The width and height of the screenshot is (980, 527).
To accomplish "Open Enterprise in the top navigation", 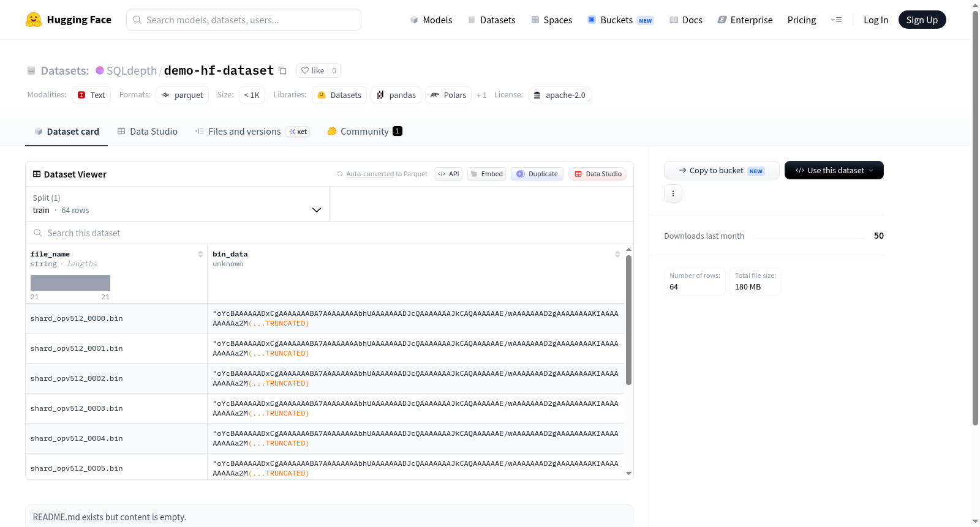I will pos(745,20).
